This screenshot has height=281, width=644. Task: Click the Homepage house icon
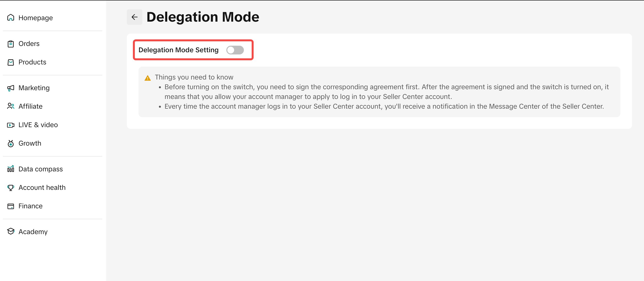click(x=10, y=18)
